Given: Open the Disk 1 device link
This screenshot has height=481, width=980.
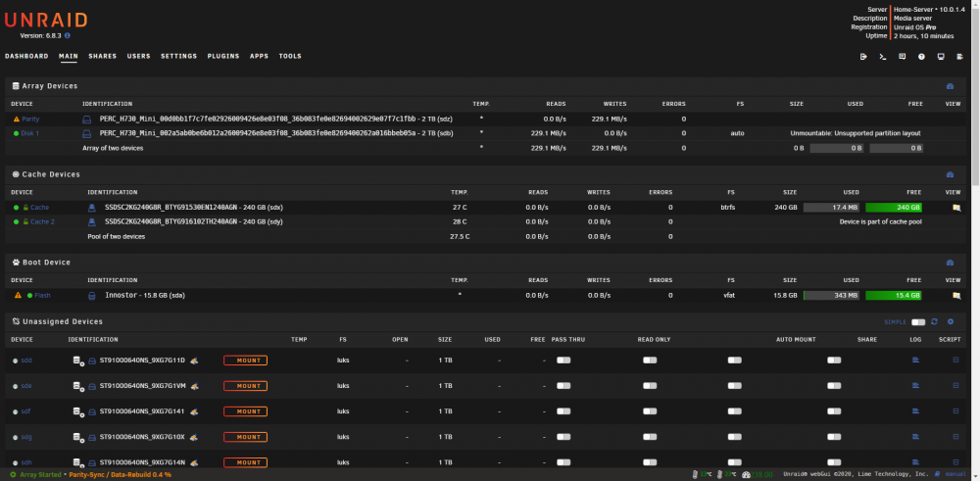Looking at the screenshot, I should 30,133.
